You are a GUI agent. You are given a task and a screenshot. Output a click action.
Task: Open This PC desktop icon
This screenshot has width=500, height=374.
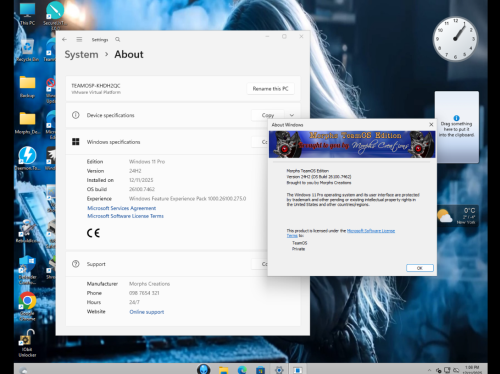coord(27,14)
